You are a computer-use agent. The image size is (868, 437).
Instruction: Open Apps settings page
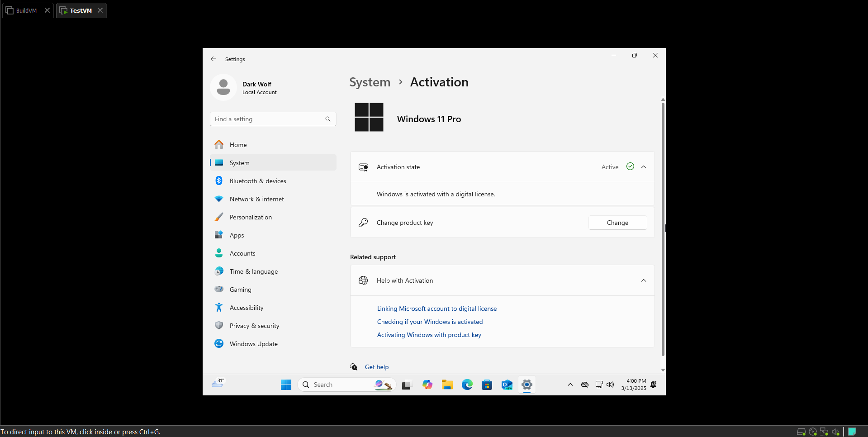pos(273,235)
